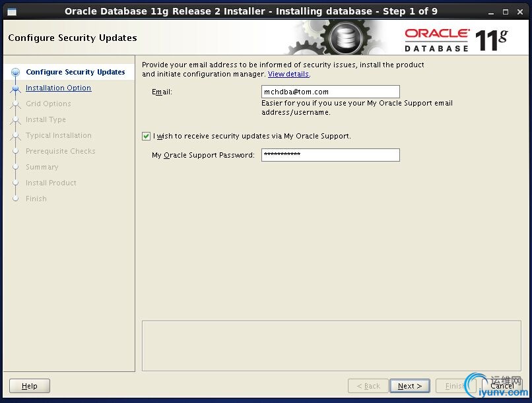Click the empty message pane at bottom
Image resolution: width=532 pixels, height=403 pixels.
pyautogui.click(x=331, y=346)
